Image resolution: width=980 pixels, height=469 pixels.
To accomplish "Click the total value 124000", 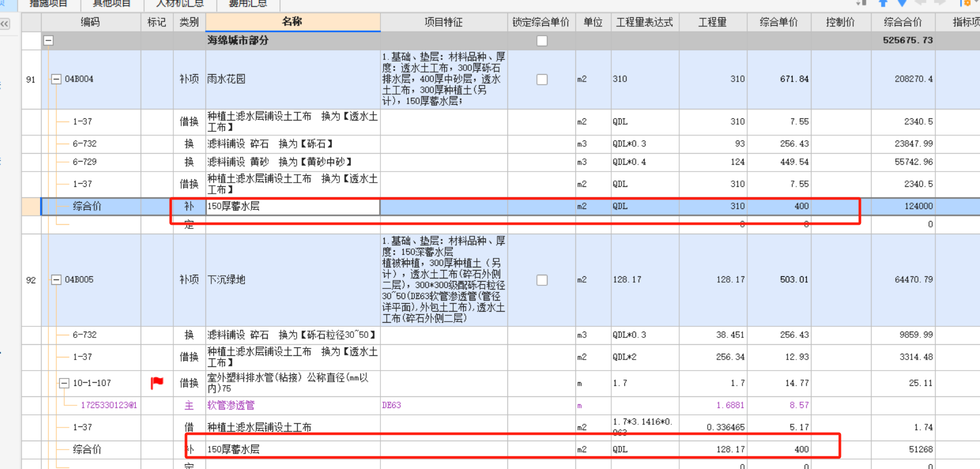I will 918,206.
